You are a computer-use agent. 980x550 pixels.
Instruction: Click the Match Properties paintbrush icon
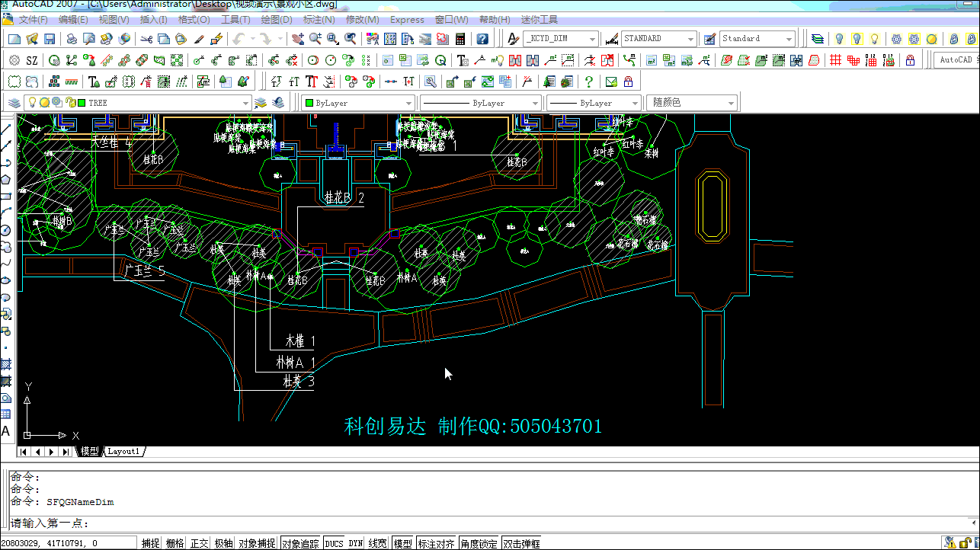[199, 39]
